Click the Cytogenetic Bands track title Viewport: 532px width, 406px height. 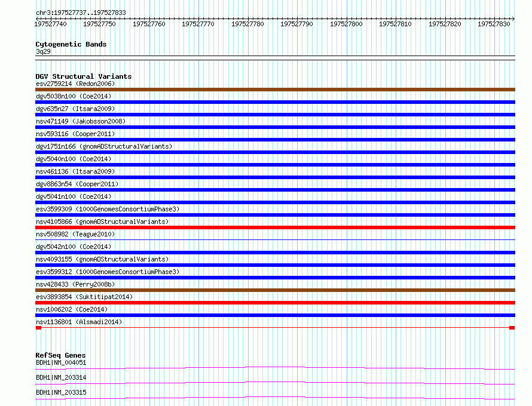71,44
